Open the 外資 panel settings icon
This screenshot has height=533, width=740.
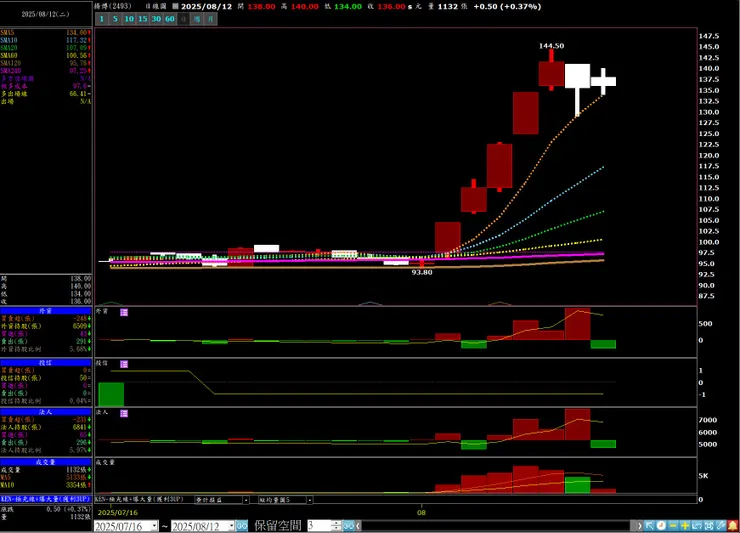click(124, 312)
